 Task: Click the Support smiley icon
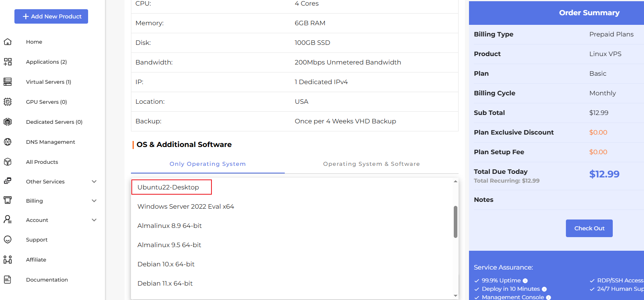pos(8,240)
